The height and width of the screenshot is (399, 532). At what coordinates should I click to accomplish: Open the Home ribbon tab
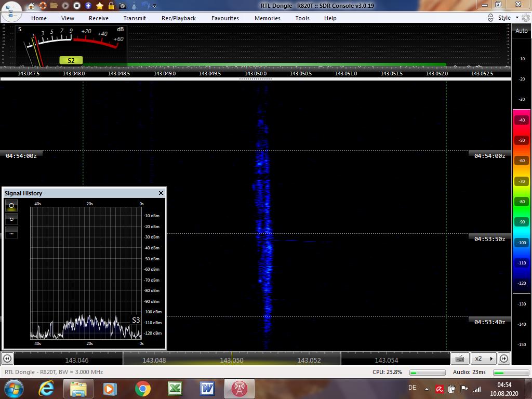39,18
